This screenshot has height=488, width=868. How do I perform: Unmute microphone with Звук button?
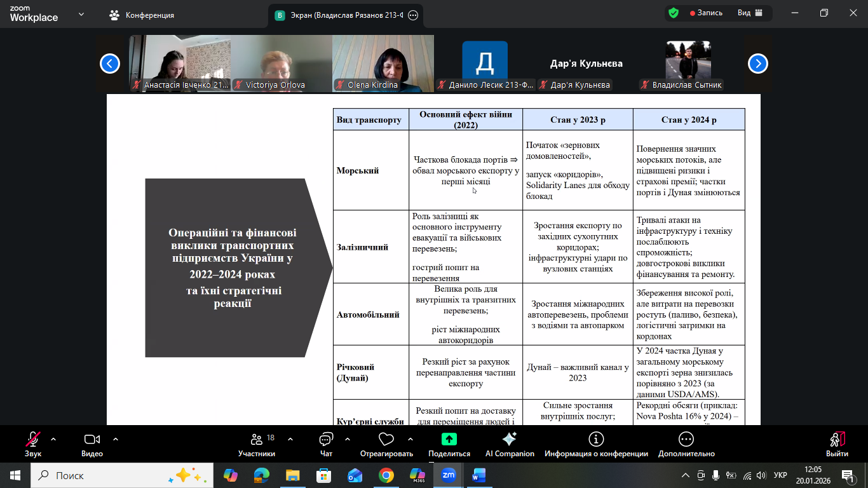pos(33,444)
